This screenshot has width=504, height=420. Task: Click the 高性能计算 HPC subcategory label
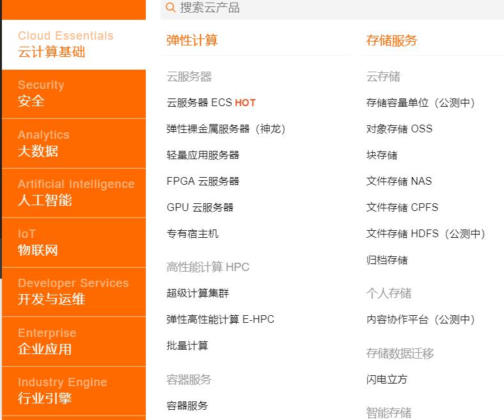208,267
